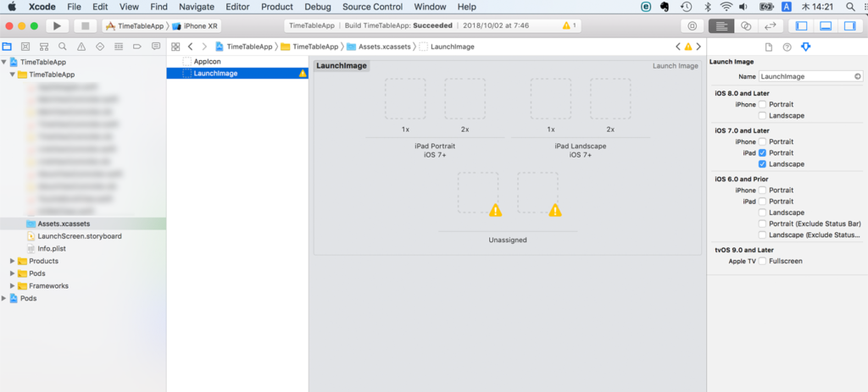Switch to the Assistant editor

coord(745,26)
